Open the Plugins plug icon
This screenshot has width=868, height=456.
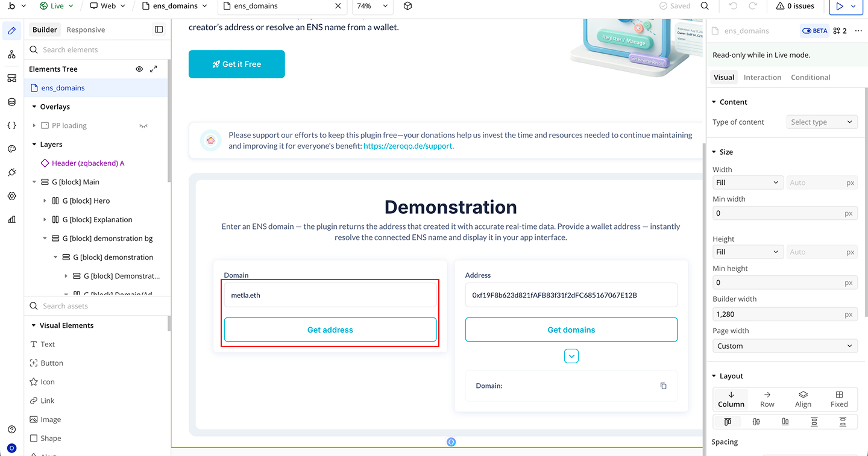[x=11, y=172]
